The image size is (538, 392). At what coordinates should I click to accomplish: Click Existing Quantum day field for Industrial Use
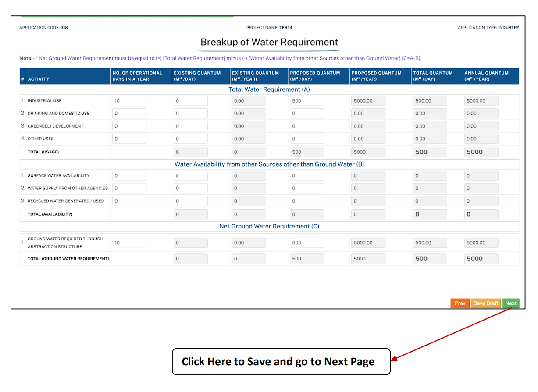click(x=190, y=100)
